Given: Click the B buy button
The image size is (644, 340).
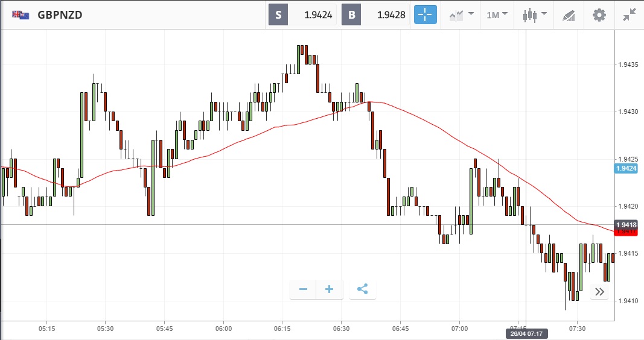Looking at the screenshot, I should tap(351, 15).
